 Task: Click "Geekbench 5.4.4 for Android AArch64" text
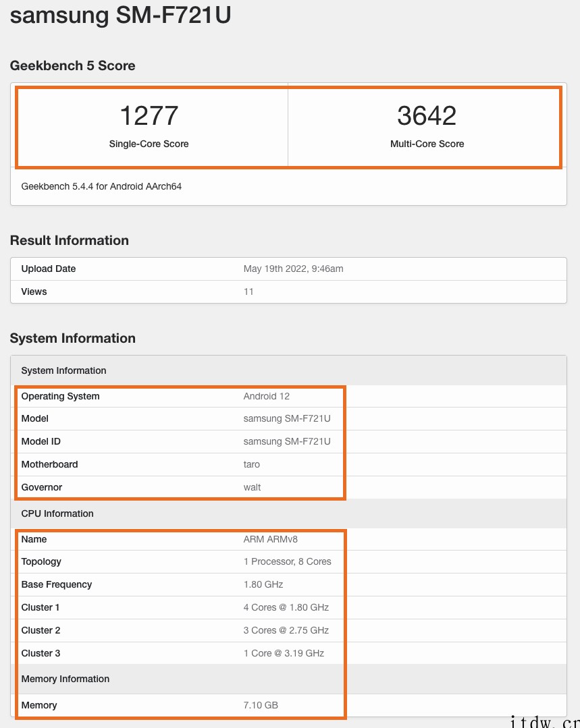pyautogui.click(x=101, y=186)
